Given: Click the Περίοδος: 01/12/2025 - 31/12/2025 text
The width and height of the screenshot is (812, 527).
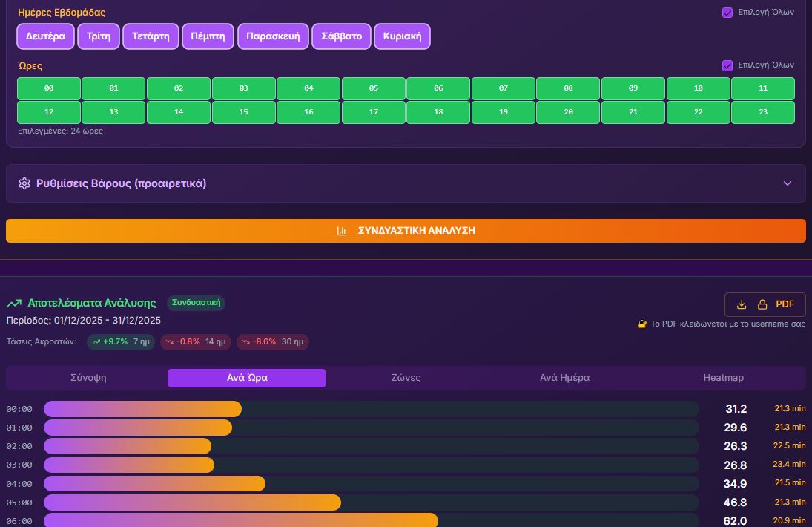Looking at the screenshot, I should tap(83, 321).
